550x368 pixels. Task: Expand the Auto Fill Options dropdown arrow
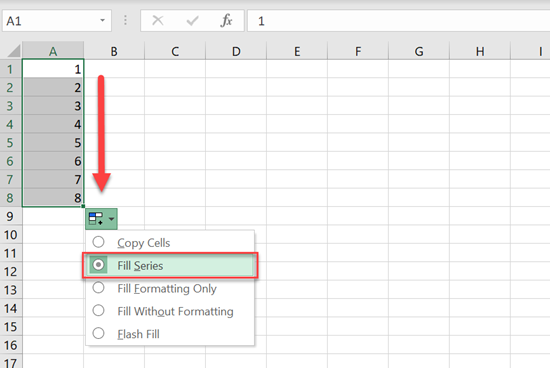(x=112, y=219)
